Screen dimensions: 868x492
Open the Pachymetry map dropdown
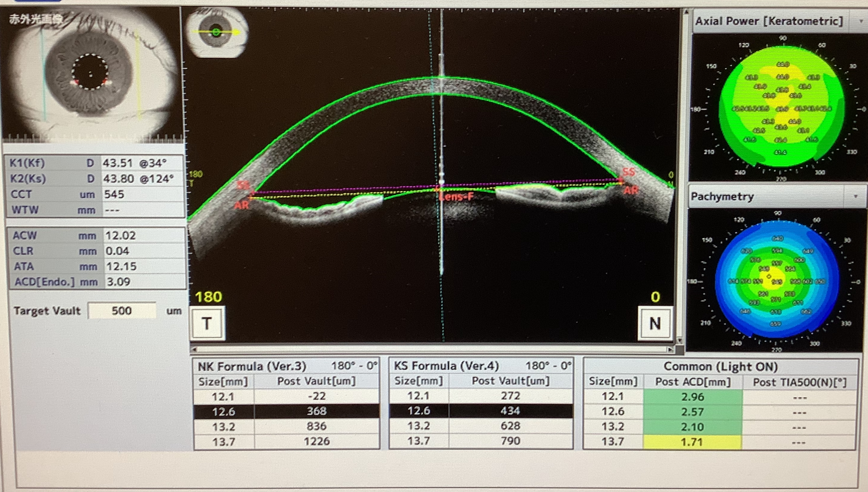point(855,197)
